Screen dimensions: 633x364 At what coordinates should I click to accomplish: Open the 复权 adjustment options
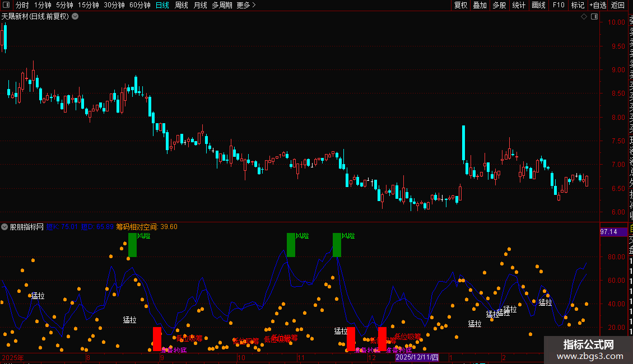460,5
